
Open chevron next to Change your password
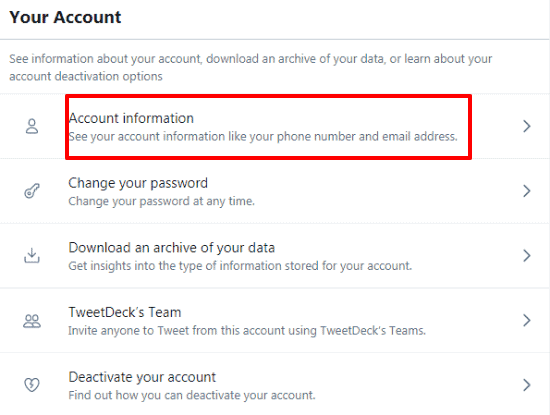click(526, 191)
